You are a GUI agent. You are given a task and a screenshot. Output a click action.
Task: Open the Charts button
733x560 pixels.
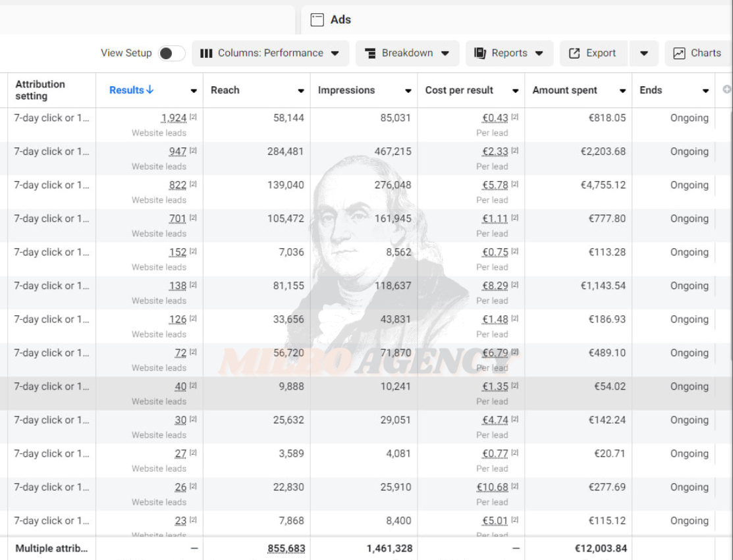698,53
